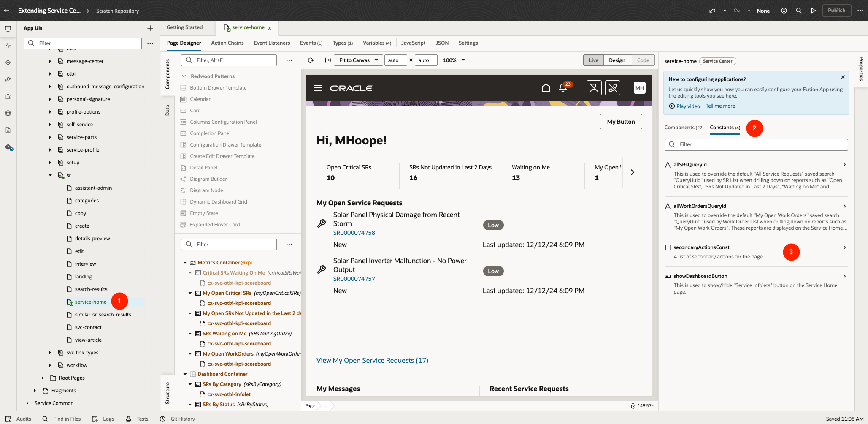The height and width of the screenshot is (424, 868).
Task: Open the notifications bell in Oracle header
Action: [x=563, y=88]
